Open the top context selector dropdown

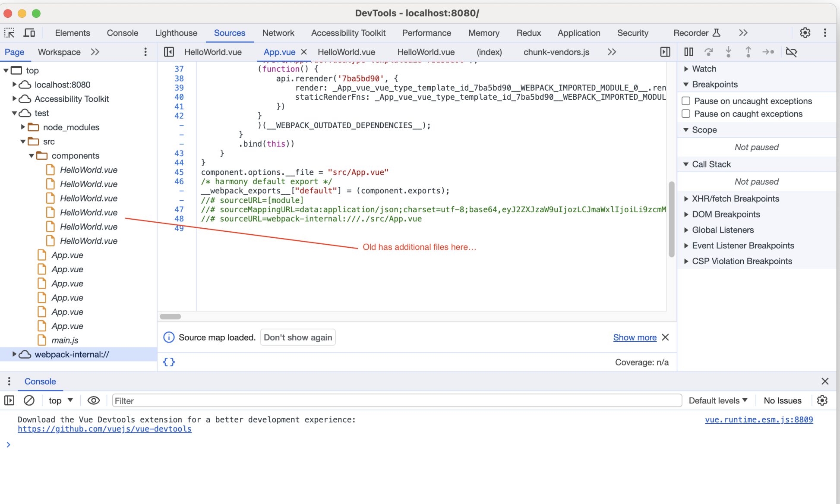[61, 400]
